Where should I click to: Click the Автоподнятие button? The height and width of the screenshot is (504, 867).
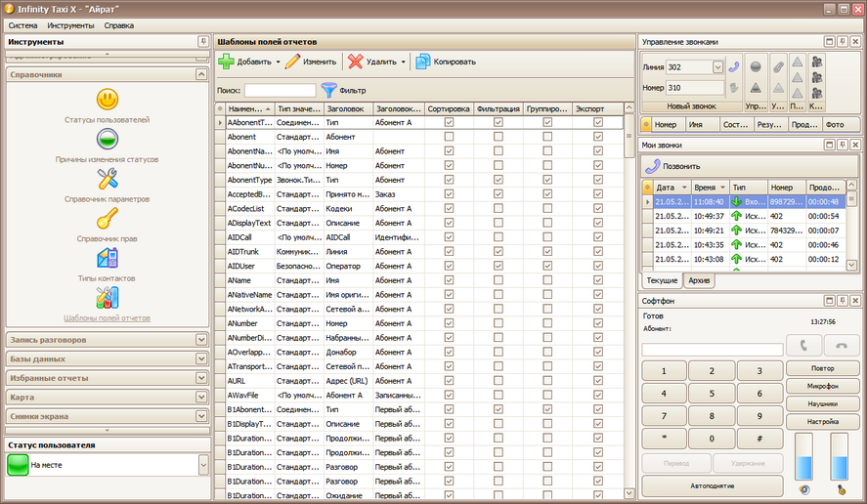713,485
